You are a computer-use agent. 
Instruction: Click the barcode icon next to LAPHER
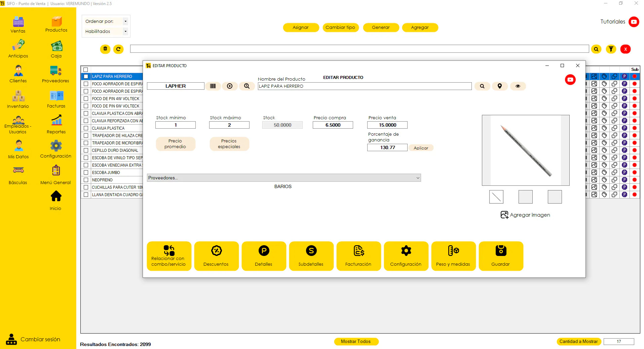213,86
